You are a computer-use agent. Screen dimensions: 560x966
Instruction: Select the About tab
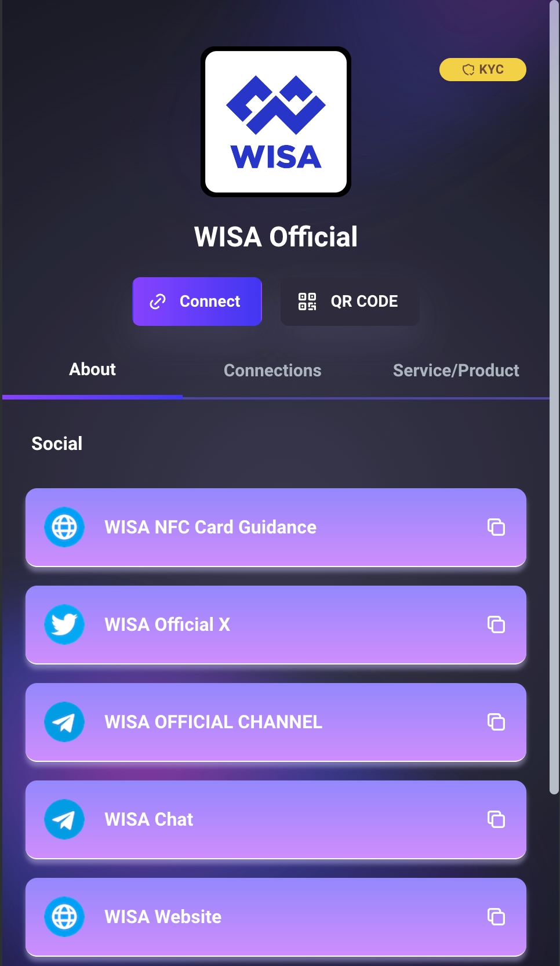click(x=93, y=369)
